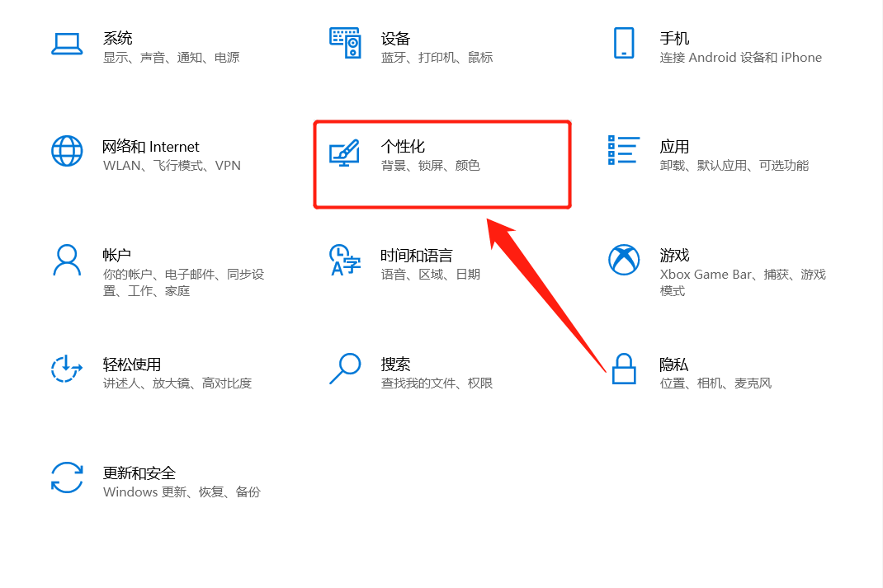Click the globe icon for 网络和 Internet
Screen dimensions: 883x588
pos(67,151)
